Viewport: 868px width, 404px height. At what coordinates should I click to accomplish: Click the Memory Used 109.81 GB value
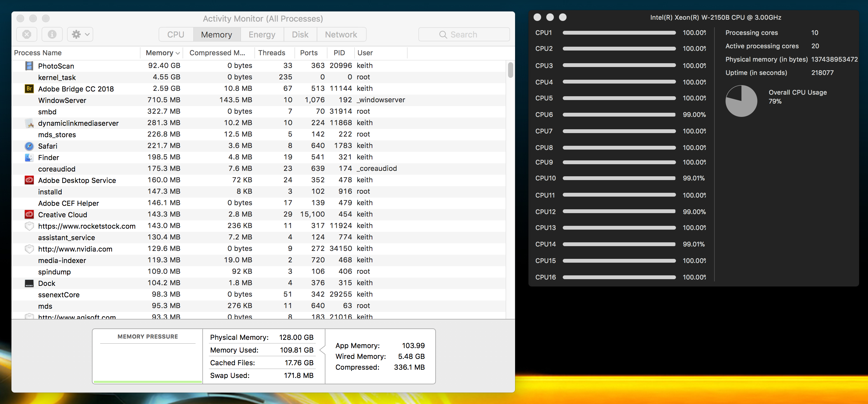[297, 350]
